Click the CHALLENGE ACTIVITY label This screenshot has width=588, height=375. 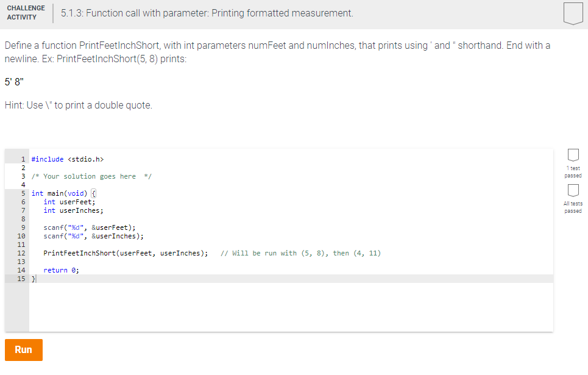click(x=25, y=12)
